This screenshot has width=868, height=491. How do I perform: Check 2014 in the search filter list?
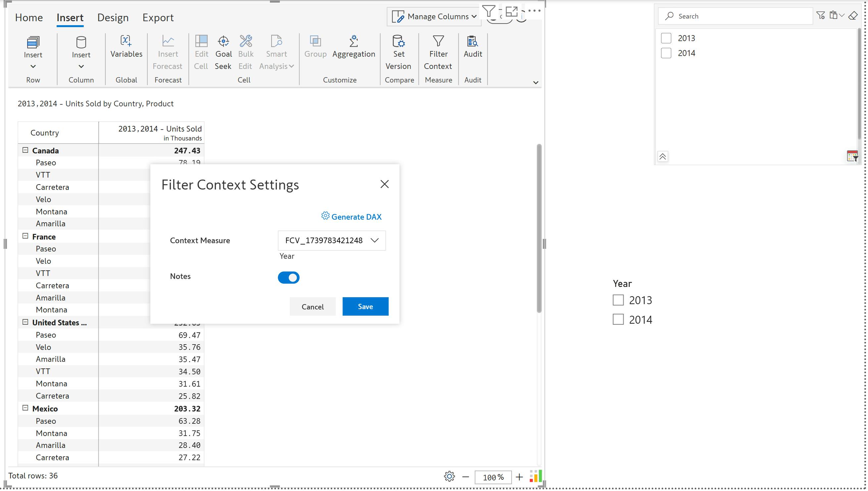click(666, 53)
